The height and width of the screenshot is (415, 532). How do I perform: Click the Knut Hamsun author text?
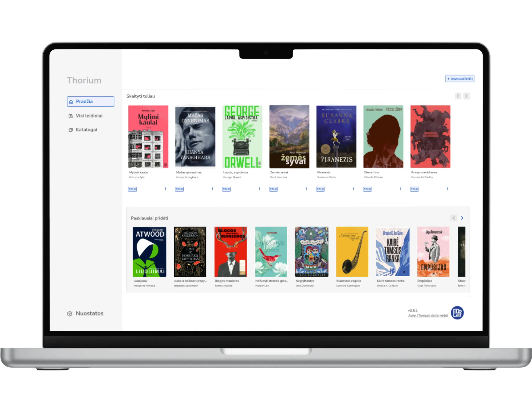(279, 177)
